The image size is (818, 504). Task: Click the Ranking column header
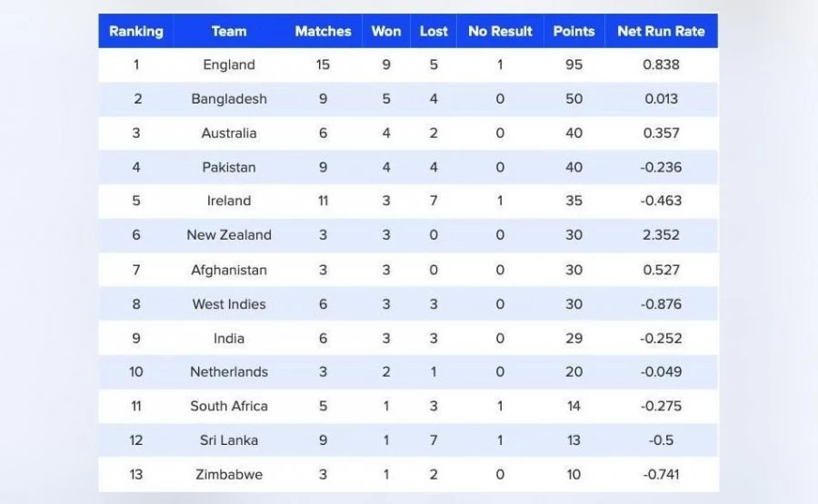pyautogui.click(x=136, y=31)
